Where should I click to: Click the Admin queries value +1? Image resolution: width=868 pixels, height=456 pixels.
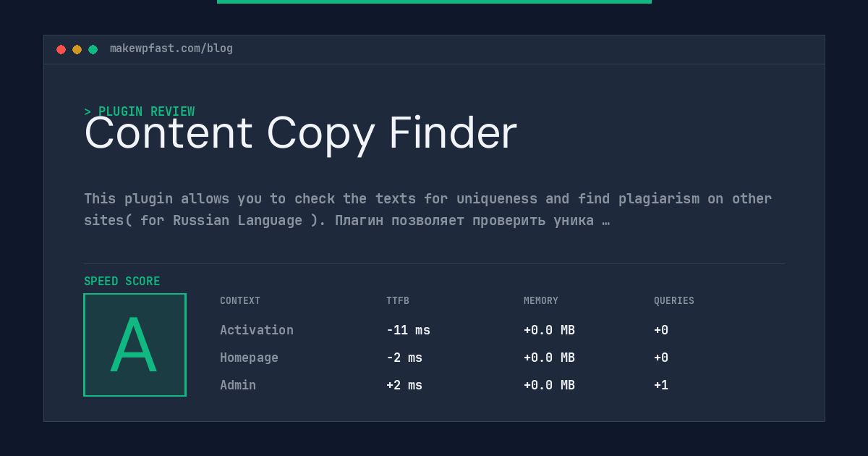[661, 385]
